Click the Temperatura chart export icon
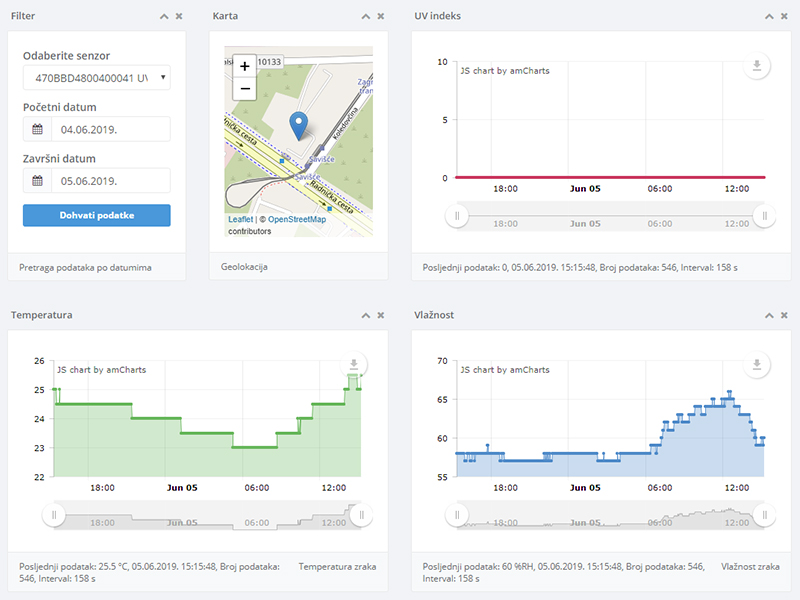Image resolution: width=800 pixels, height=600 pixels. coord(353,366)
